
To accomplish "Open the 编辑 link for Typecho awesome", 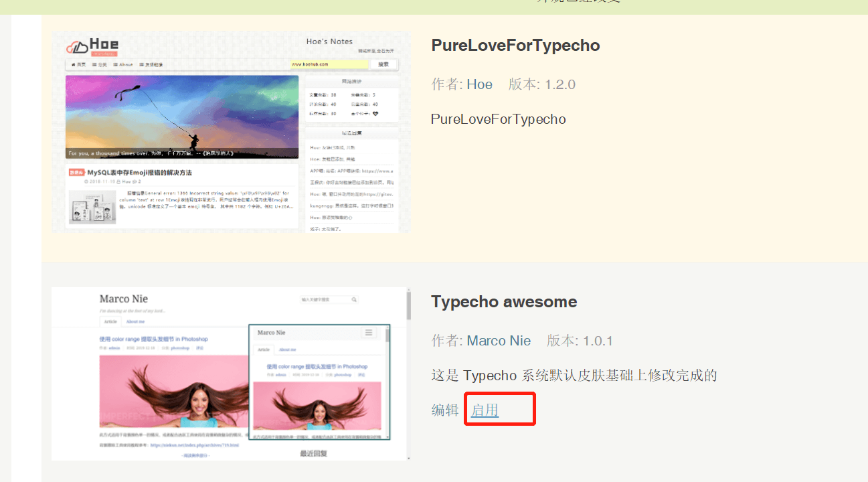I will click(x=444, y=409).
